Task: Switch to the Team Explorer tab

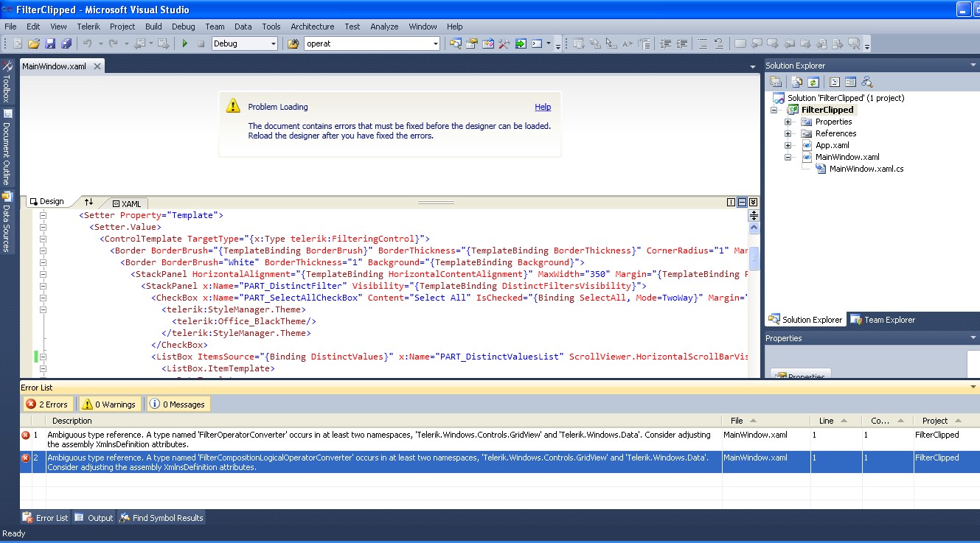Action: [883, 320]
